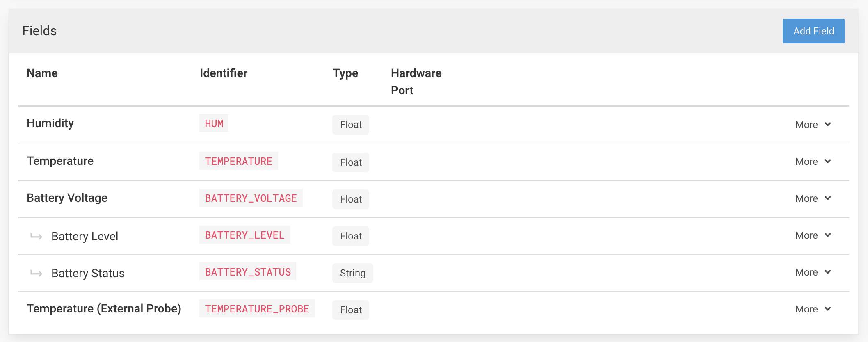
Task: Open the More menu for Battery Voltage
Action: click(x=813, y=198)
